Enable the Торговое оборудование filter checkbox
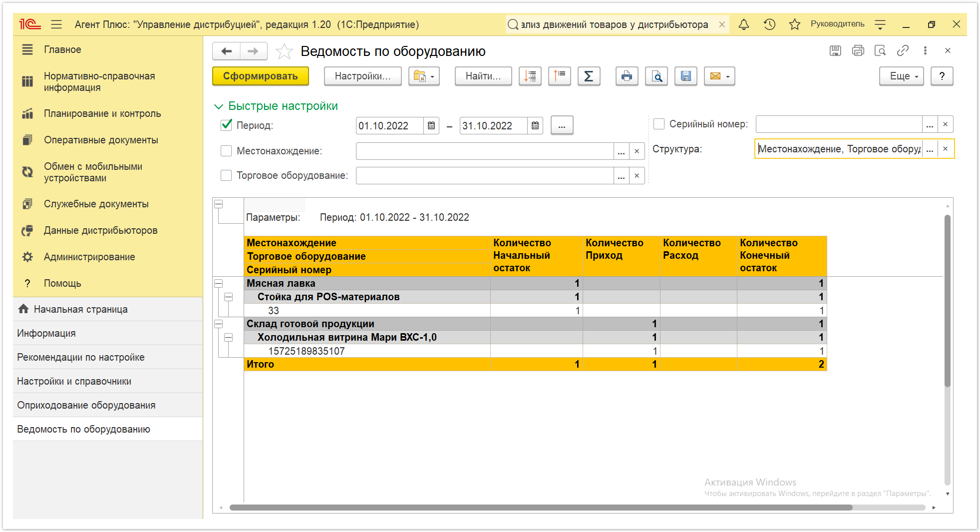980x532 pixels. click(226, 175)
